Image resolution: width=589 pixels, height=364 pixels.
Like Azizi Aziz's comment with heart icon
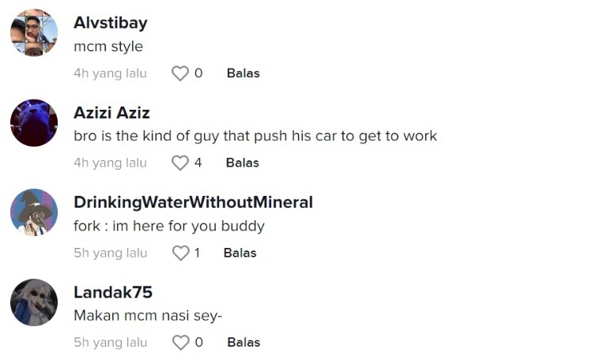click(180, 163)
